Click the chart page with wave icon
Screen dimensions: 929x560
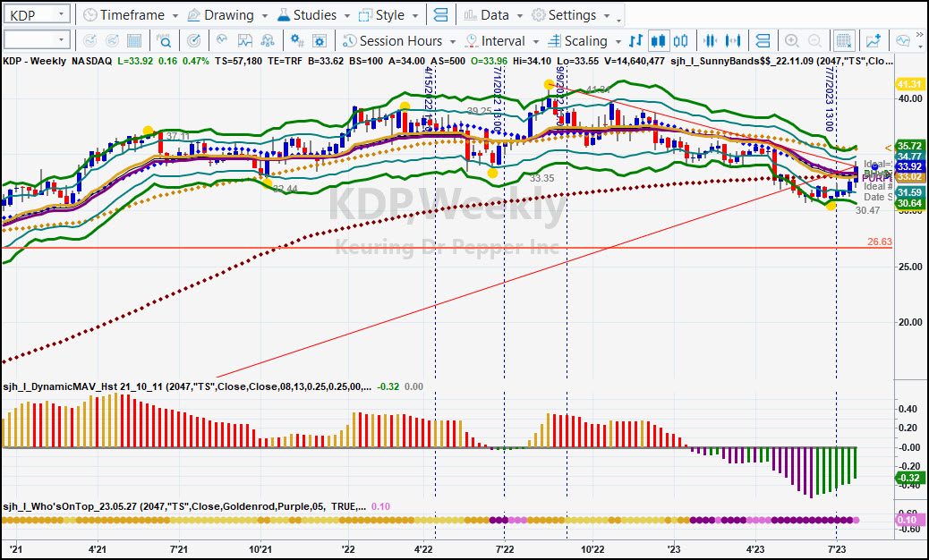(244, 41)
